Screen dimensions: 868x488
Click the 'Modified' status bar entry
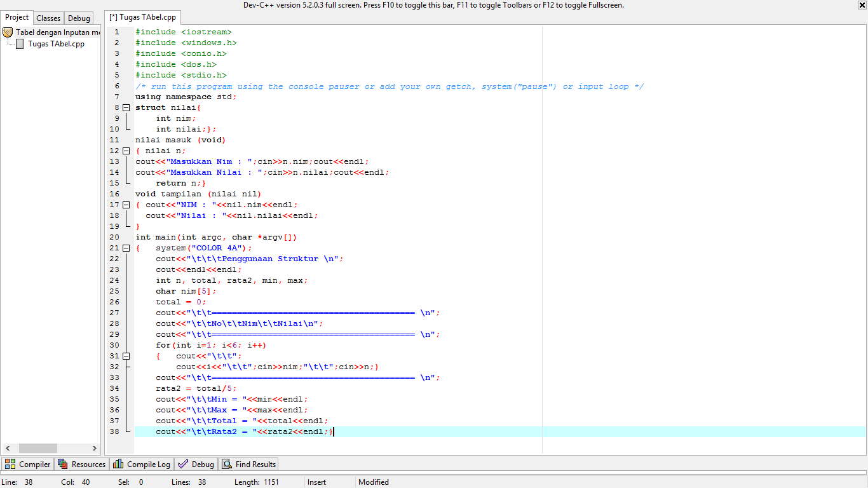tap(374, 482)
